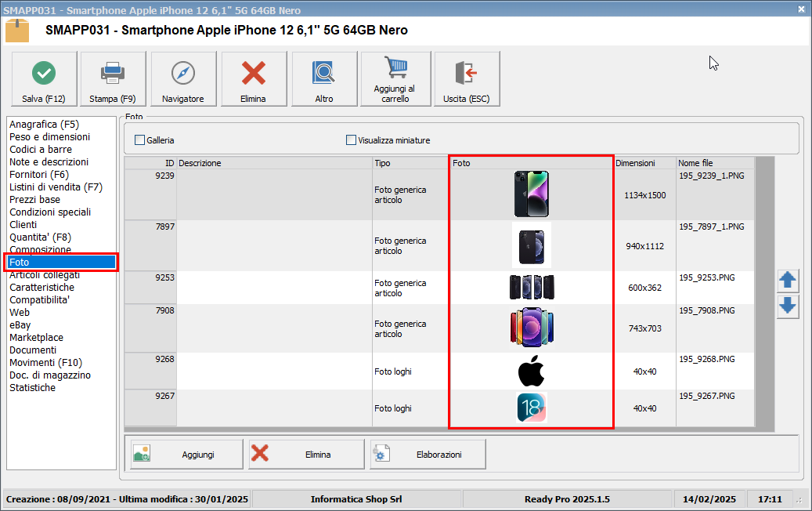Open the Marketplace section

(36, 337)
